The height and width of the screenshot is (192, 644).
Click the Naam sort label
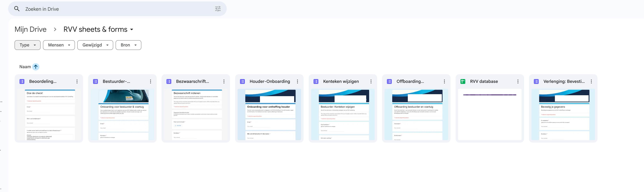(x=25, y=67)
